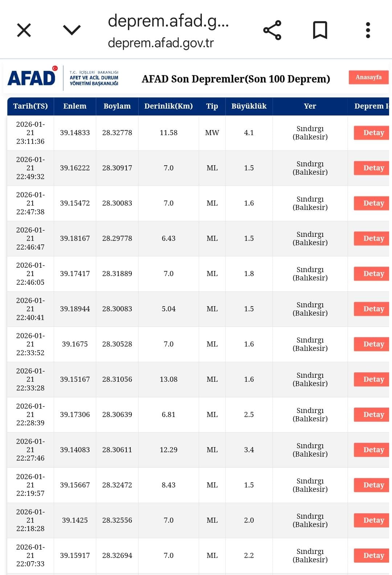This screenshot has width=392, height=575.
Task: Tap the deprem.afad.gov.tr URL text
Action: point(161,43)
